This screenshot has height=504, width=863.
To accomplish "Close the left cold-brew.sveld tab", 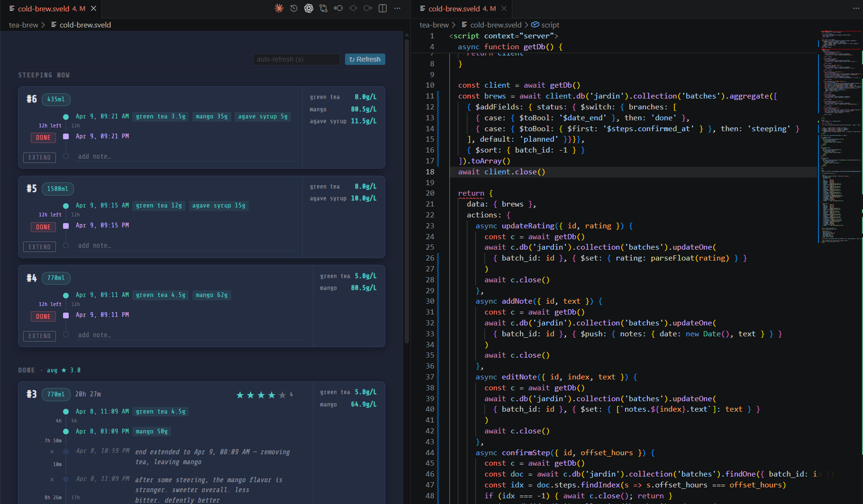I will point(94,9).
